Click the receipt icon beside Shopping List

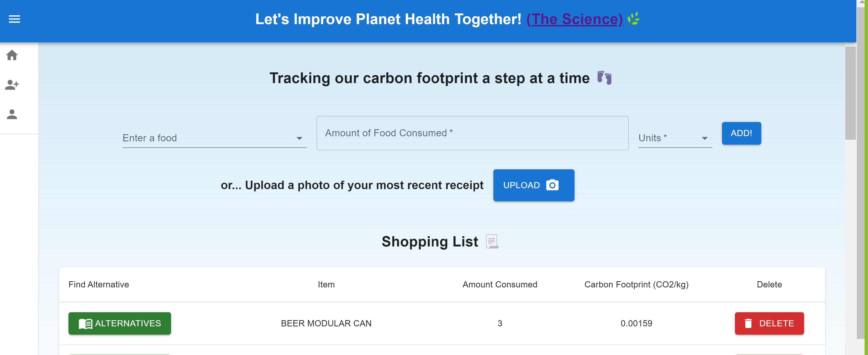[492, 241]
